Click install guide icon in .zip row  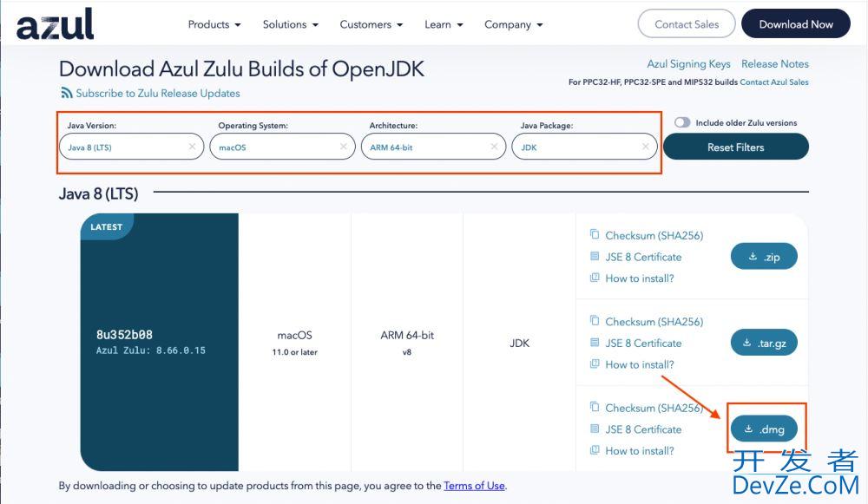595,278
